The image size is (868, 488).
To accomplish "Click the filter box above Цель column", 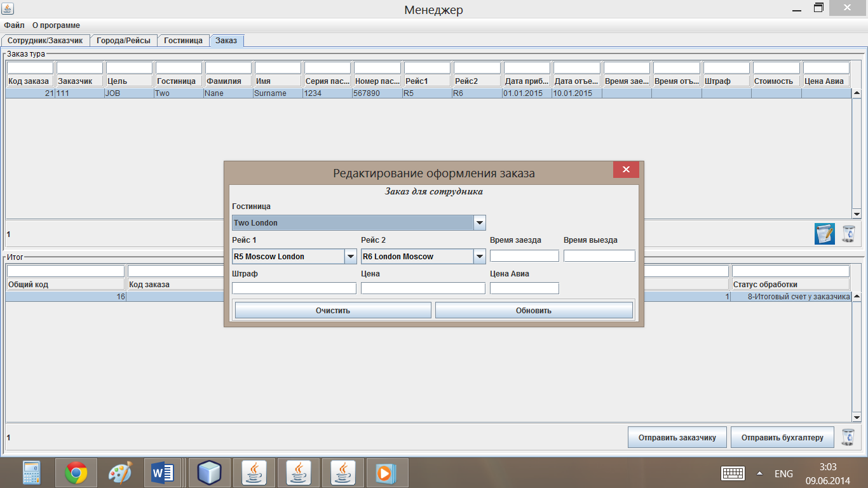I will 130,68.
